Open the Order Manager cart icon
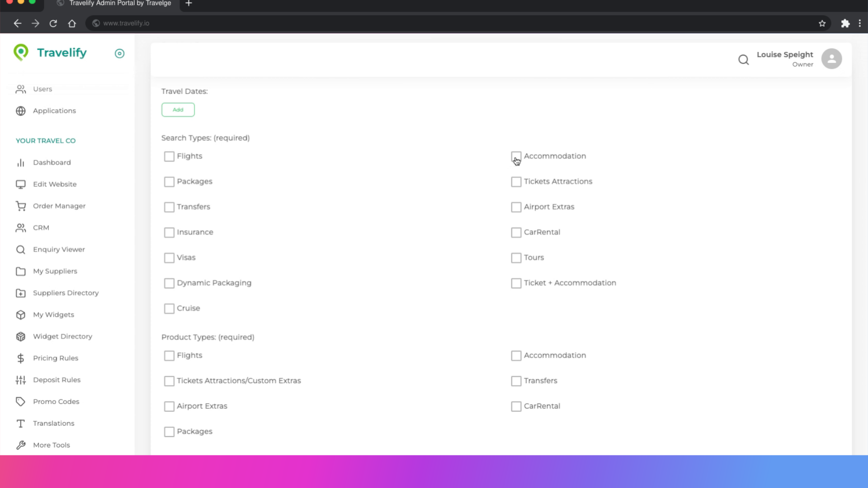The width and height of the screenshot is (868, 488). point(21,206)
